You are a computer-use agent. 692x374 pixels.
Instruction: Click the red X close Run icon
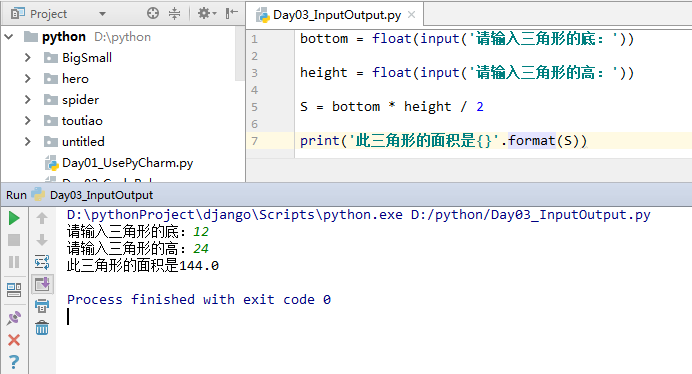[x=14, y=340]
